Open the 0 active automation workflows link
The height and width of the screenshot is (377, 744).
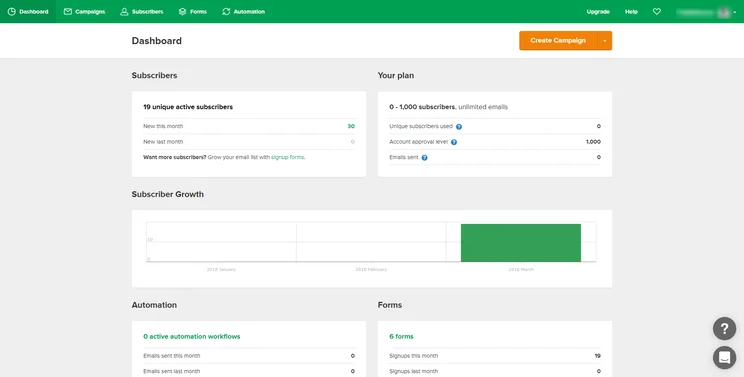[x=192, y=336]
